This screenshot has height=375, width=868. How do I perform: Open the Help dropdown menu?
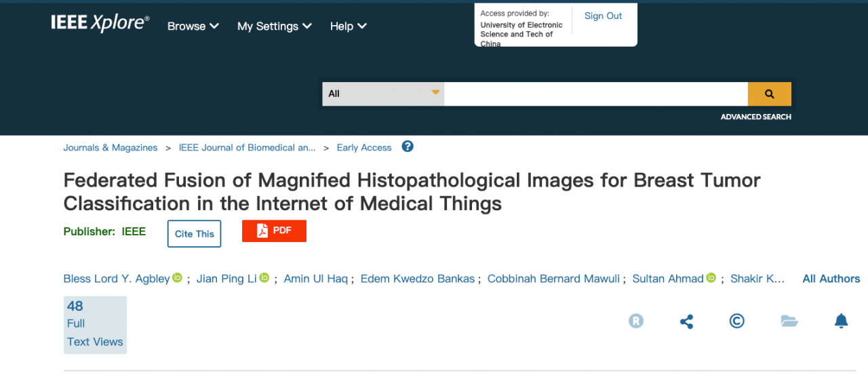348,26
